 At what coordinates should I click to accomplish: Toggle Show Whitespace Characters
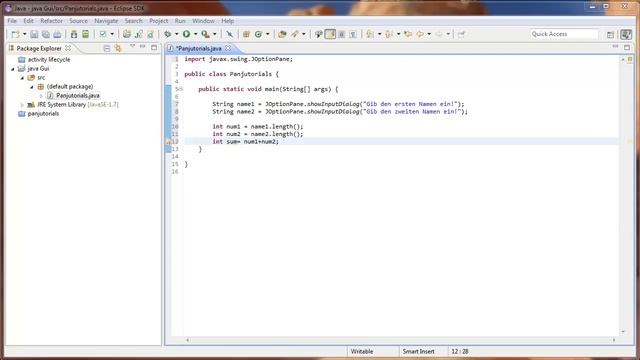pos(353,34)
